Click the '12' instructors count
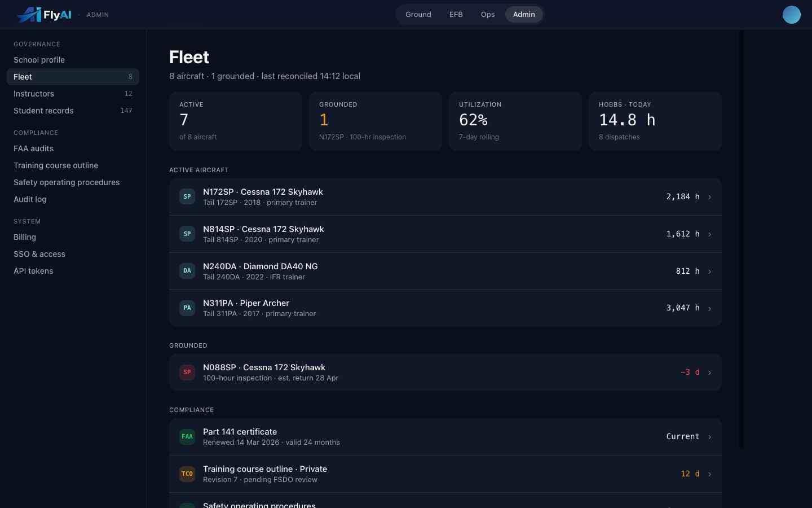The width and height of the screenshot is (812, 508). tap(128, 94)
